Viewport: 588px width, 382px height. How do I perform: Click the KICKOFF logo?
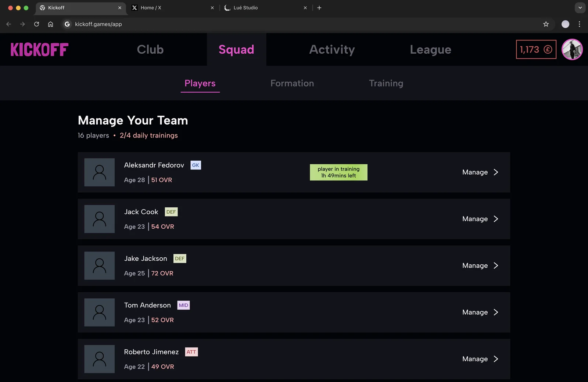tap(39, 50)
